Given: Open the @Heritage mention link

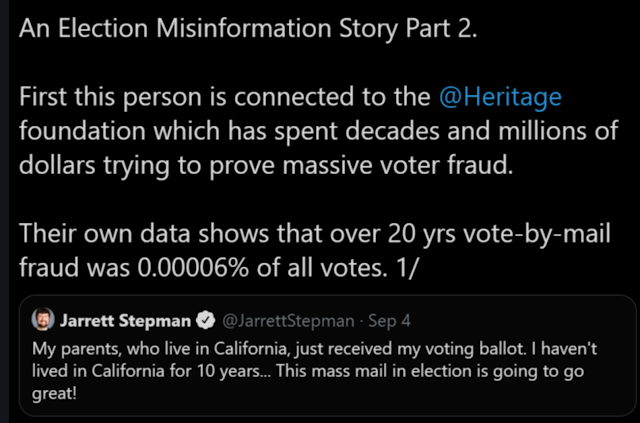Looking at the screenshot, I should pos(500,97).
